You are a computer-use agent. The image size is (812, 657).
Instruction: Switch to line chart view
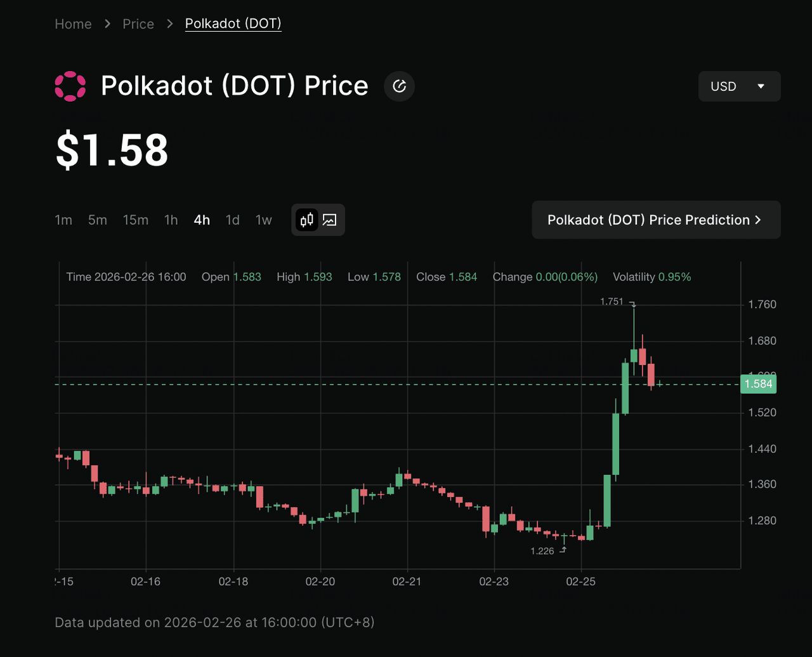click(x=329, y=220)
